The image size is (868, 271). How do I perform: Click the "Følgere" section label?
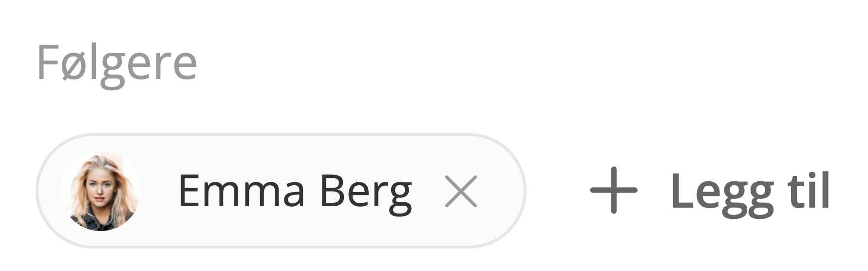click(x=117, y=63)
